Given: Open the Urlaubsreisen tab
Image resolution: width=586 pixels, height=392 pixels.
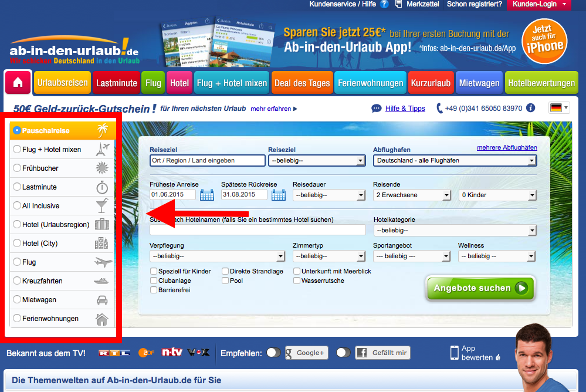Looking at the screenshot, I should point(62,82).
